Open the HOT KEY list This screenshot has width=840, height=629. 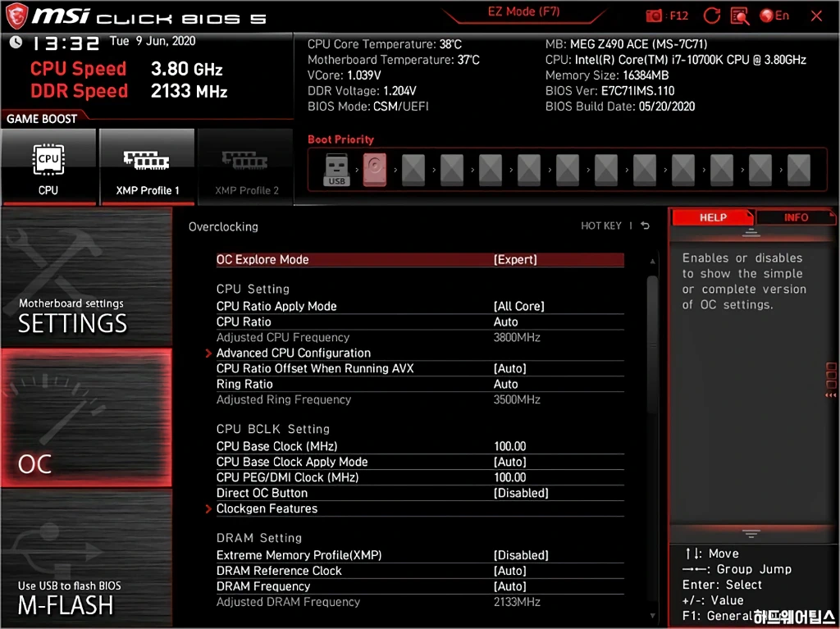point(601,226)
